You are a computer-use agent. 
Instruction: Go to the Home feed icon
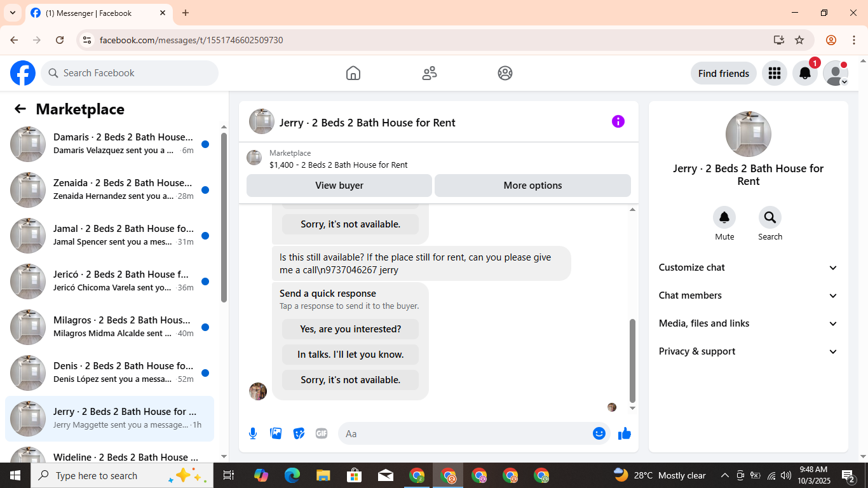[x=353, y=73]
